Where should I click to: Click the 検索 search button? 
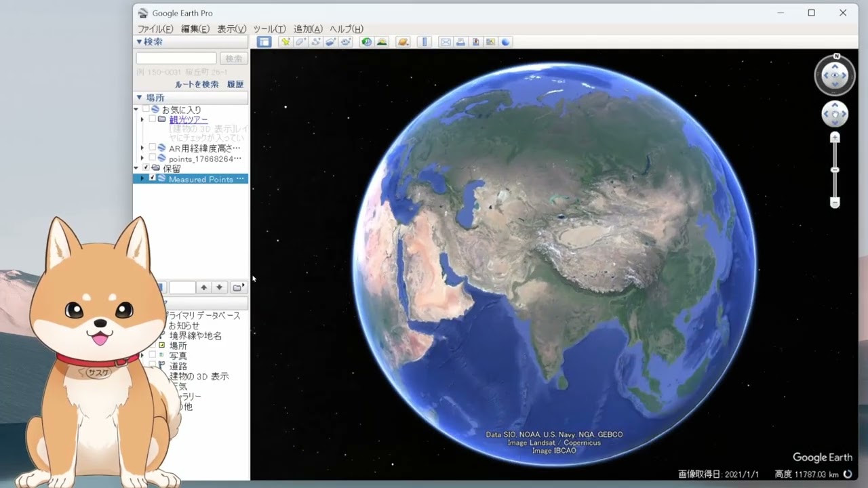point(234,58)
